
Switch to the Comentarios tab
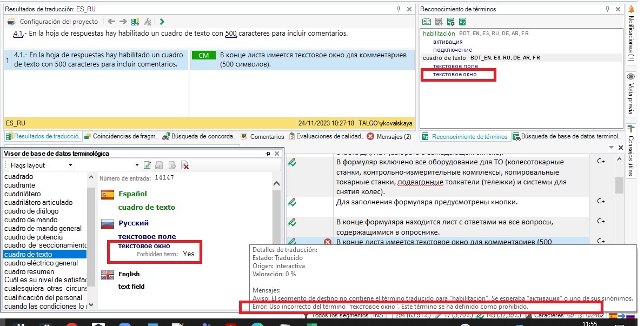(263, 136)
